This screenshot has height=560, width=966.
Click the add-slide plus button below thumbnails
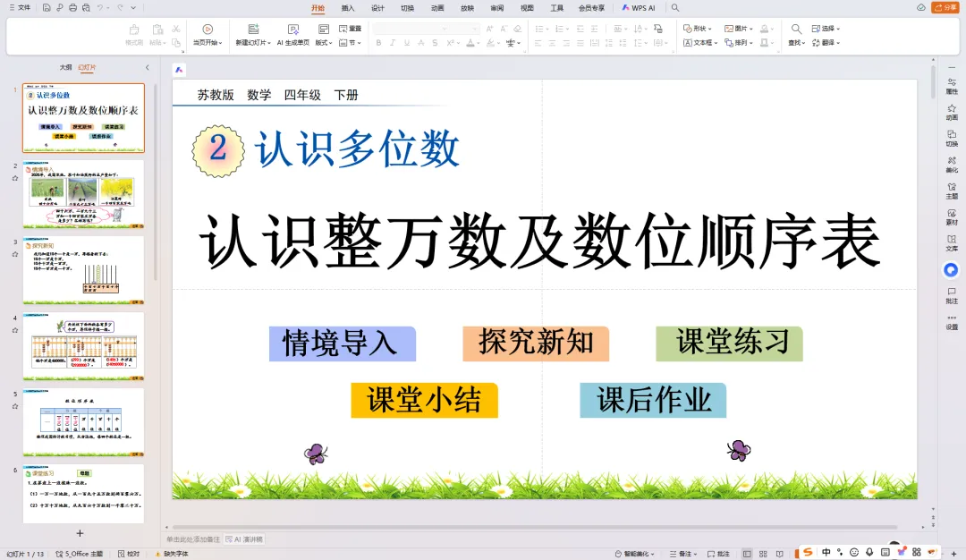[80, 533]
